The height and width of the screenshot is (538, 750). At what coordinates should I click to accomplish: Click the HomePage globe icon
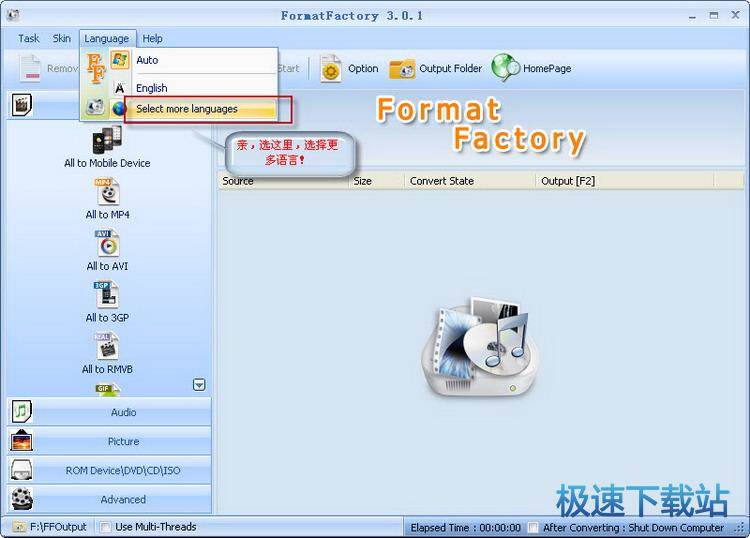(x=505, y=67)
